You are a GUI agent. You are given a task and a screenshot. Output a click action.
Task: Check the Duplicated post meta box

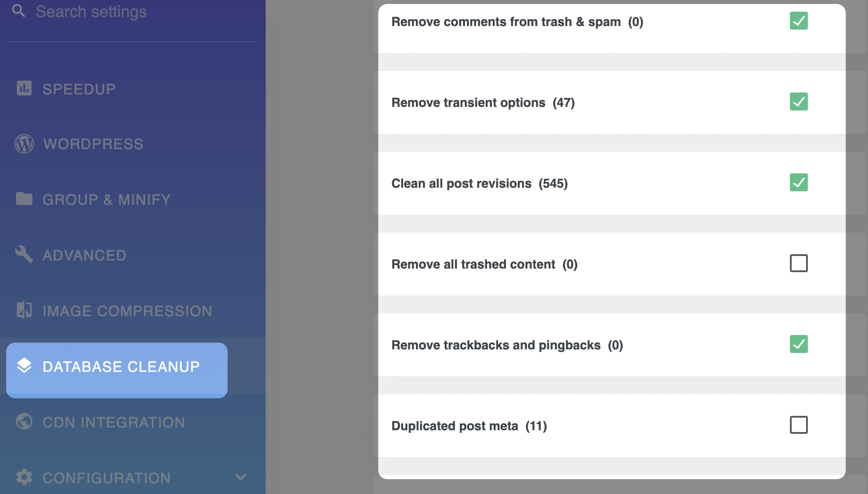tap(799, 425)
